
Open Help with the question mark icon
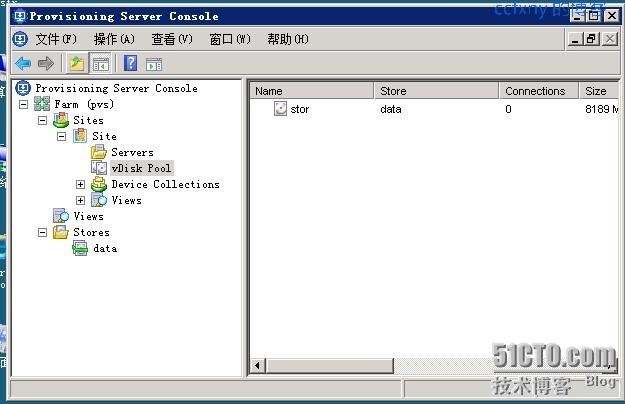click(130, 63)
